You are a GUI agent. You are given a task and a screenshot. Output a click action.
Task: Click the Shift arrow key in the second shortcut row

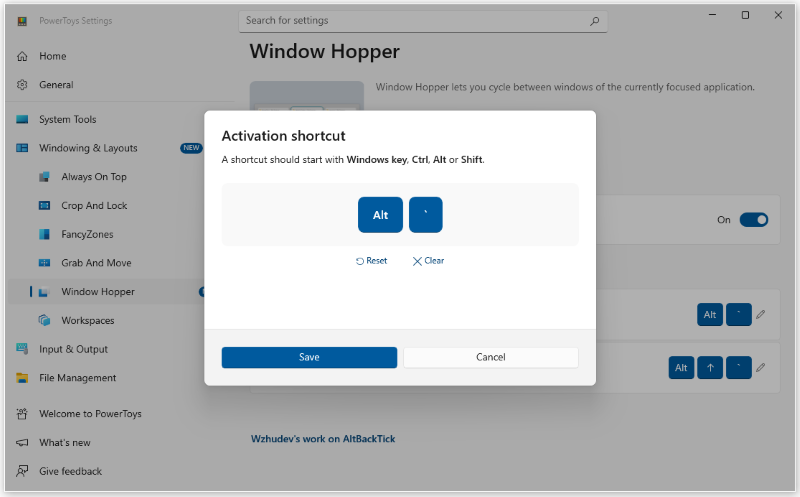point(710,368)
